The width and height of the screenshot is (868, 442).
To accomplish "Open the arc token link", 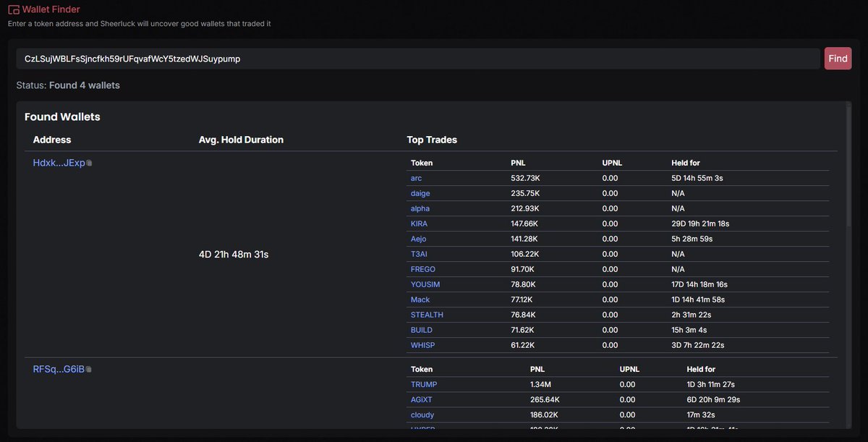I will coord(416,178).
